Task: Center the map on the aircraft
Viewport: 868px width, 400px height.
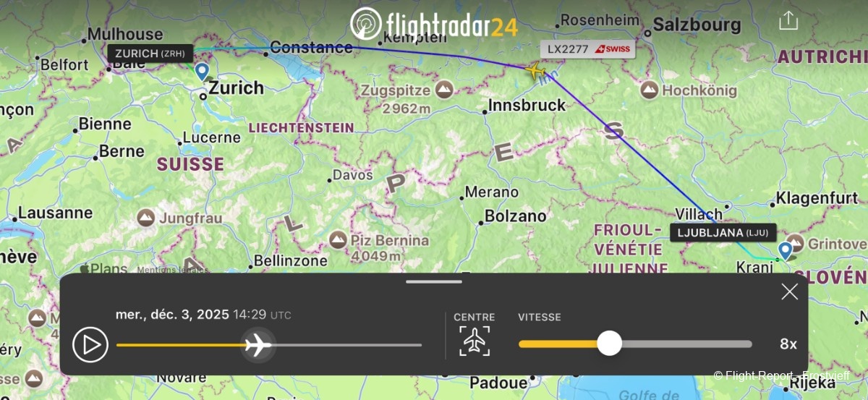Action: pos(475,341)
